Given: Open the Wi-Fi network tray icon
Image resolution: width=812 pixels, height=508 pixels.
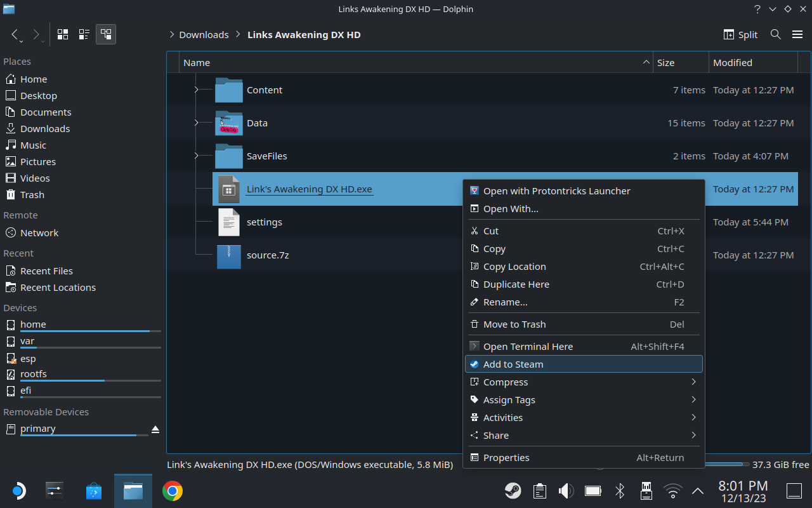Looking at the screenshot, I should [x=672, y=491].
